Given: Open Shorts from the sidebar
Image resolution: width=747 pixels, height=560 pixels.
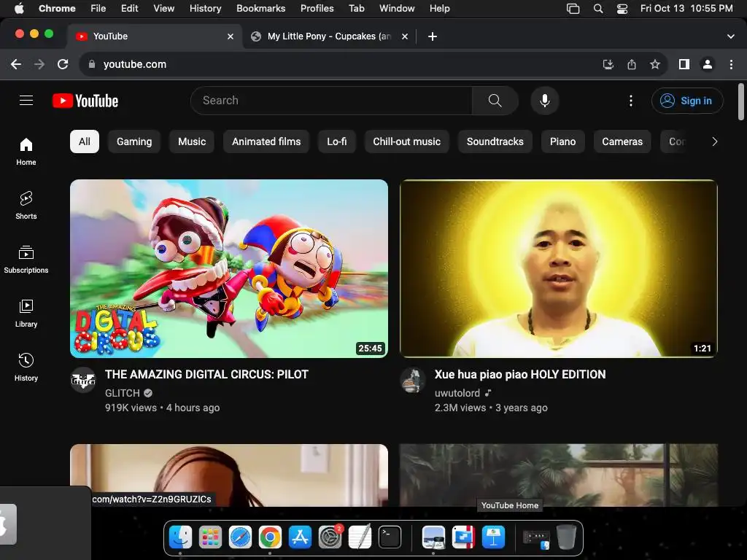Looking at the screenshot, I should click(26, 206).
